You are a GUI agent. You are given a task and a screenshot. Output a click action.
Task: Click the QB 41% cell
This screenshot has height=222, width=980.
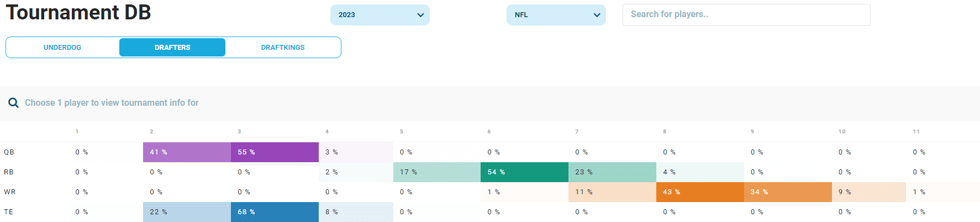[187, 152]
